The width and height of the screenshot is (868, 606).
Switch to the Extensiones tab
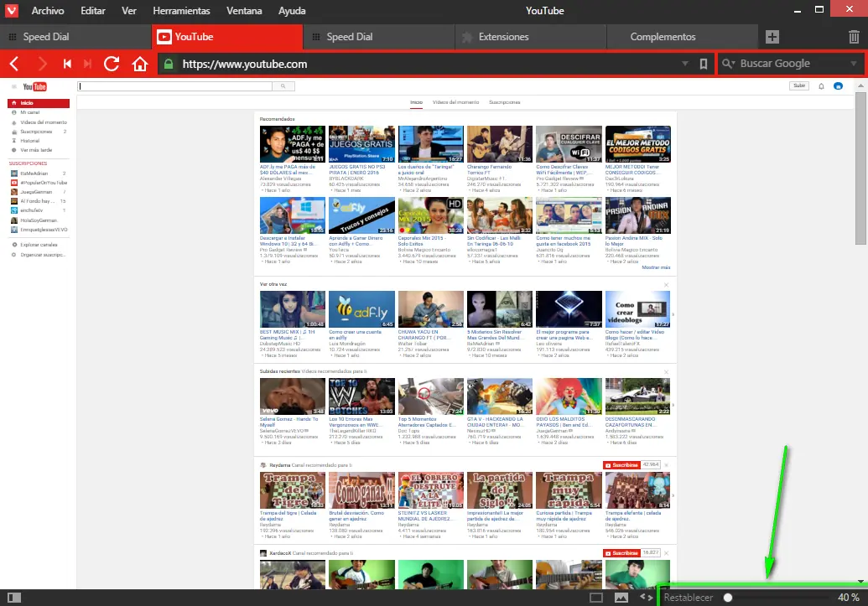click(531, 37)
